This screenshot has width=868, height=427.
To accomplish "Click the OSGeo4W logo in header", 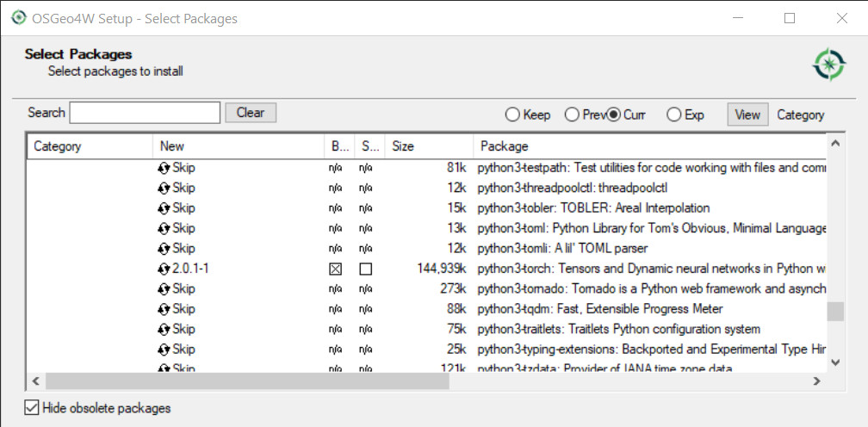I will pos(828,65).
